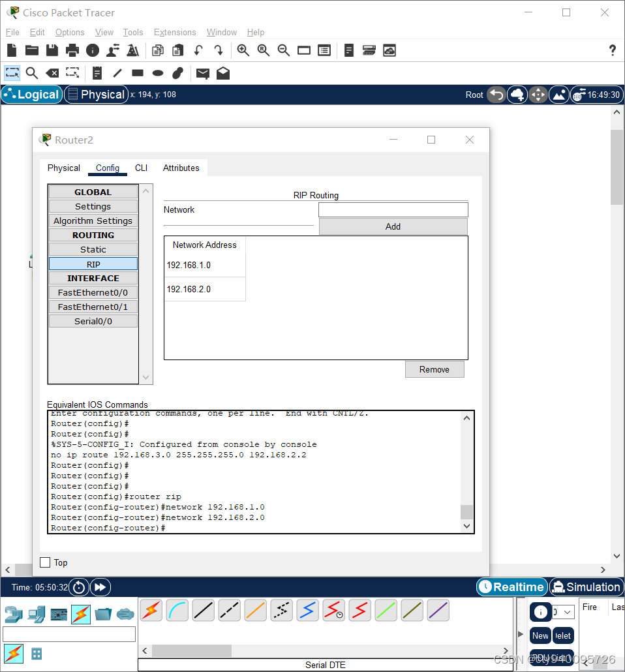Click the Remove network button

point(434,369)
